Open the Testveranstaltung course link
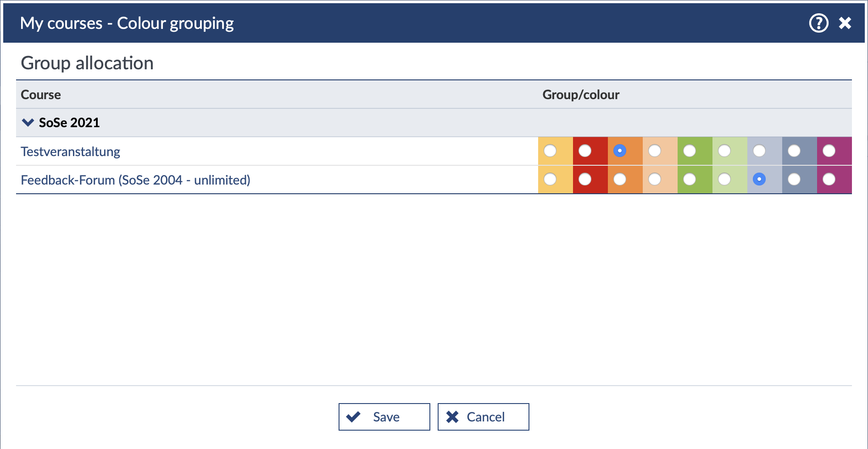The width and height of the screenshot is (868, 449). coord(70,152)
